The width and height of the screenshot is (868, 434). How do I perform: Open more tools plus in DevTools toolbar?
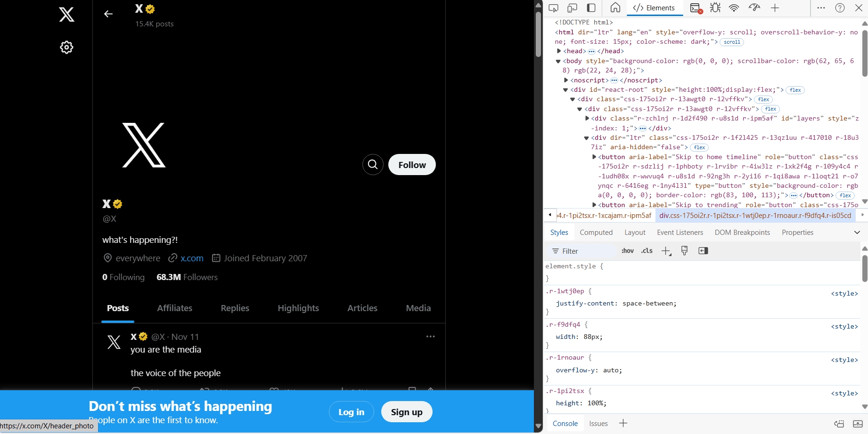(x=775, y=8)
